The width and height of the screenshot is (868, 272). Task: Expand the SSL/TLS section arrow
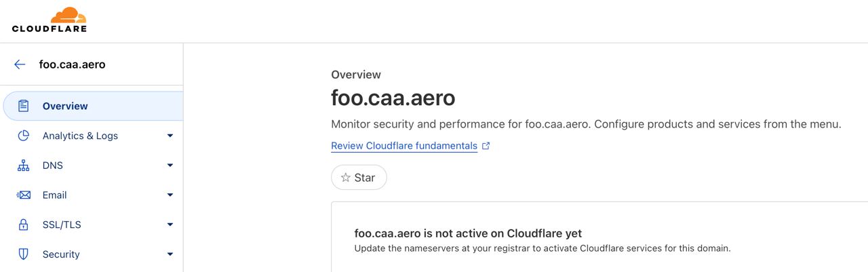170,225
